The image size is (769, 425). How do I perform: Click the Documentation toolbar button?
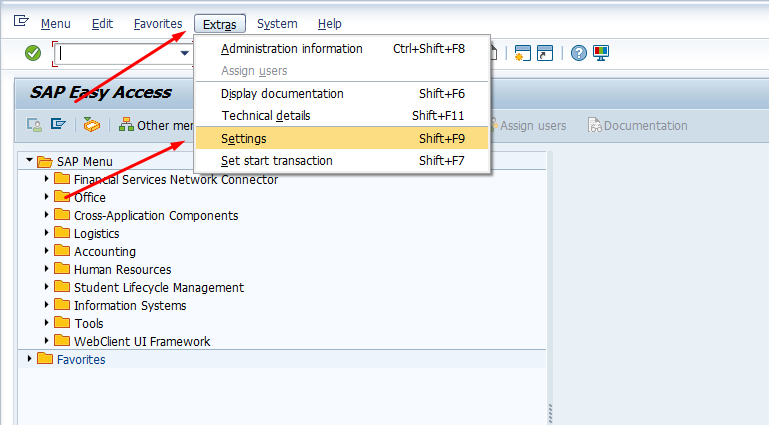click(x=638, y=125)
